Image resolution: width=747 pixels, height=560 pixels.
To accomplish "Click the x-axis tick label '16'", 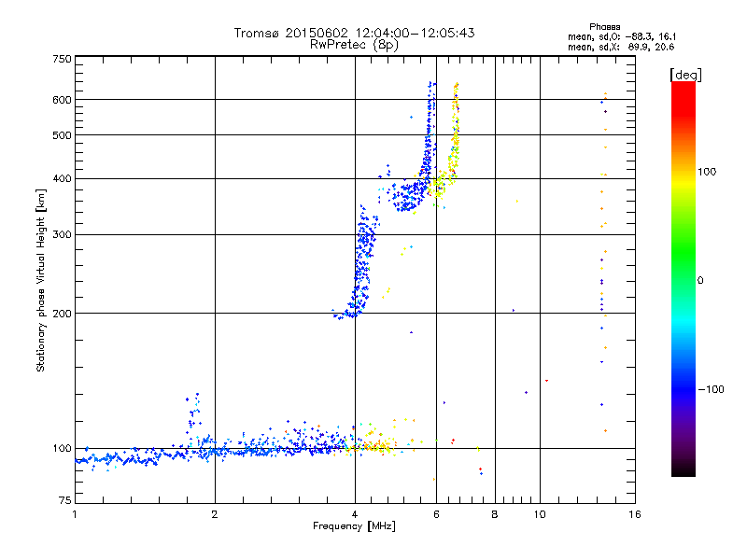I will [x=635, y=514].
